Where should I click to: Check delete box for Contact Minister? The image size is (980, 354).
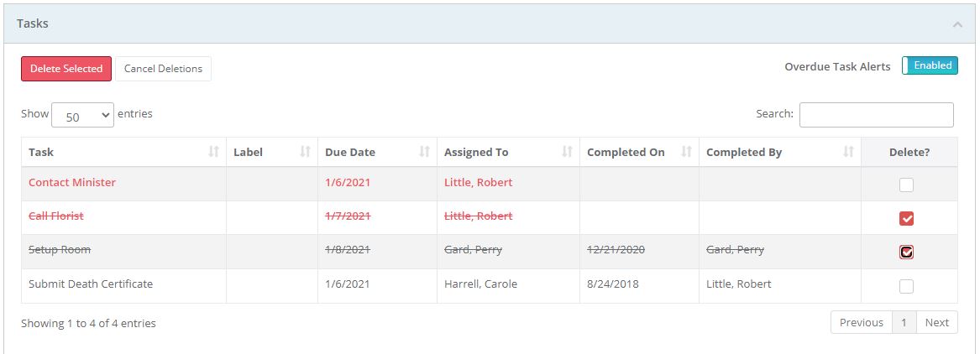point(906,185)
